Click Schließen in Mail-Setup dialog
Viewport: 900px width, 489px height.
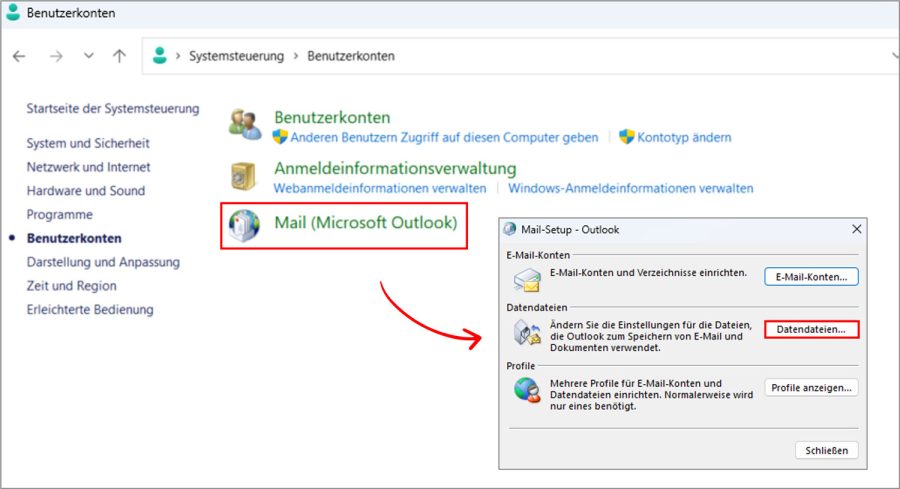click(x=827, y=451)
